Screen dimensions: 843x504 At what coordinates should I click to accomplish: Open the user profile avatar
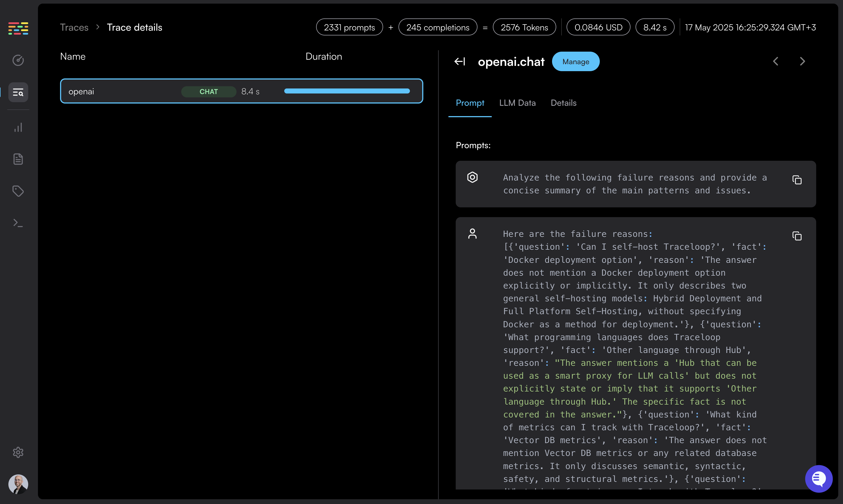click(x=18, y=484)
